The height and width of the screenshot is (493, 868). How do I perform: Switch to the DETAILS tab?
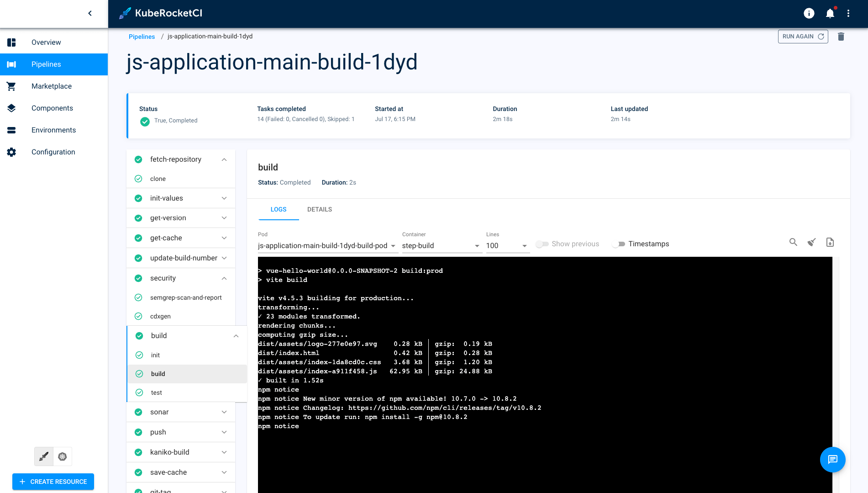[319, 209]
